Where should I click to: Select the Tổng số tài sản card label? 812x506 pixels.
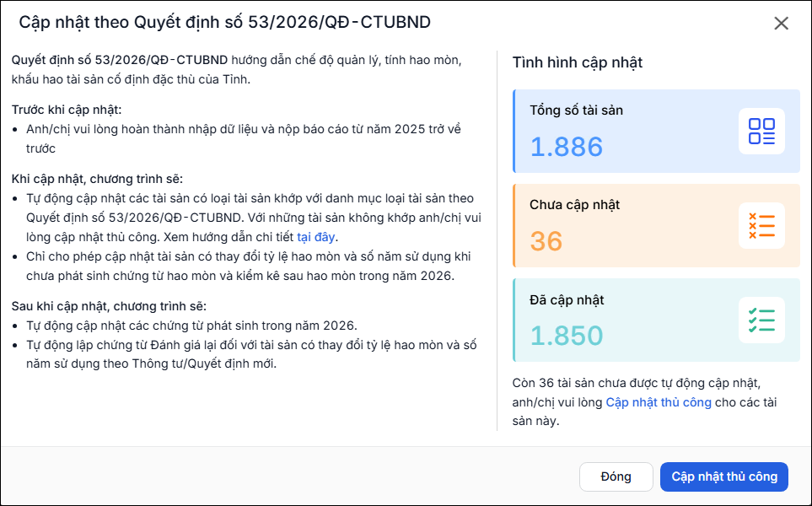[x=576, y=110]
